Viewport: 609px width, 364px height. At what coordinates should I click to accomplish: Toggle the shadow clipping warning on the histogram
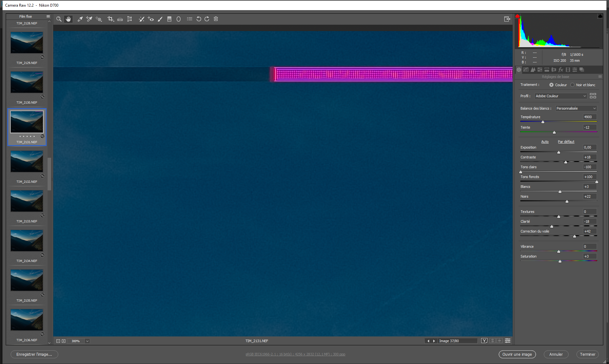pos(518,16)
